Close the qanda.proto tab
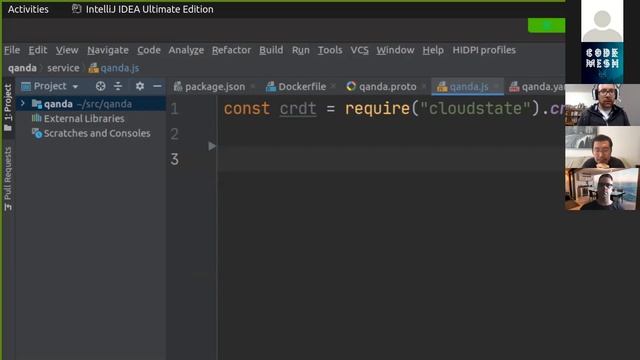 424,87
